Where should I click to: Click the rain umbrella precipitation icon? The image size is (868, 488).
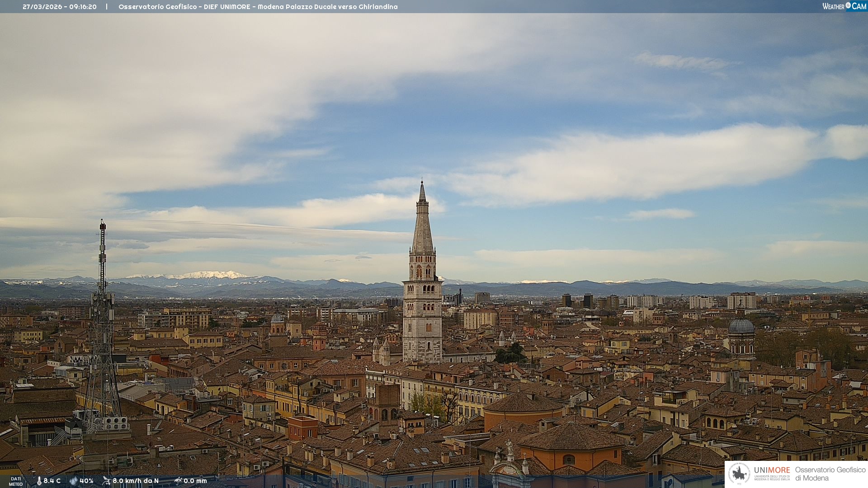pyautogui.click(x=178, y=481)
